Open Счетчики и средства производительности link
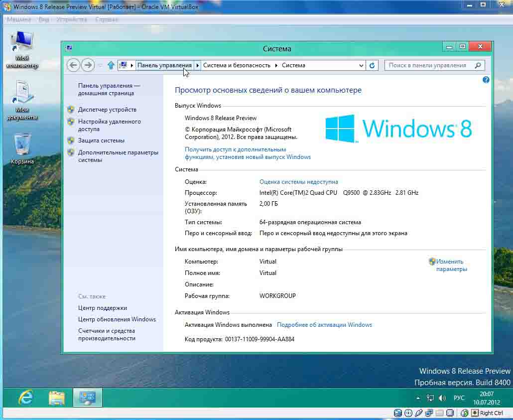This screenshot has width=513, height=420. coord(107,335)
